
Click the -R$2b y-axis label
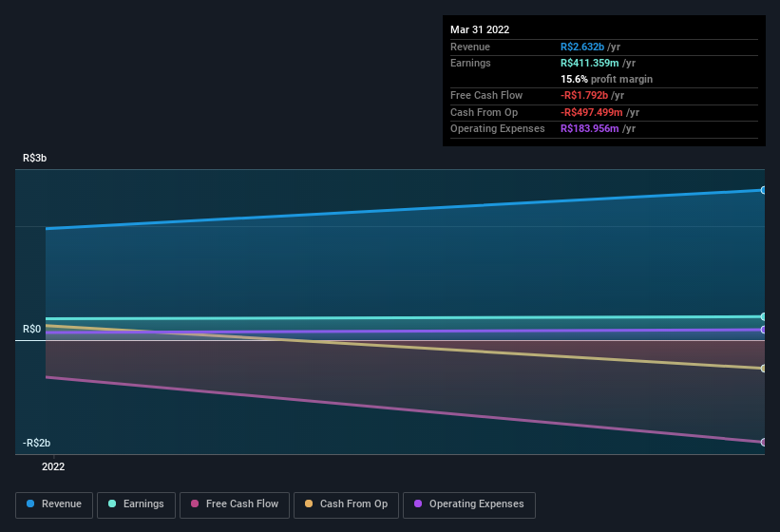coord(36,443)
